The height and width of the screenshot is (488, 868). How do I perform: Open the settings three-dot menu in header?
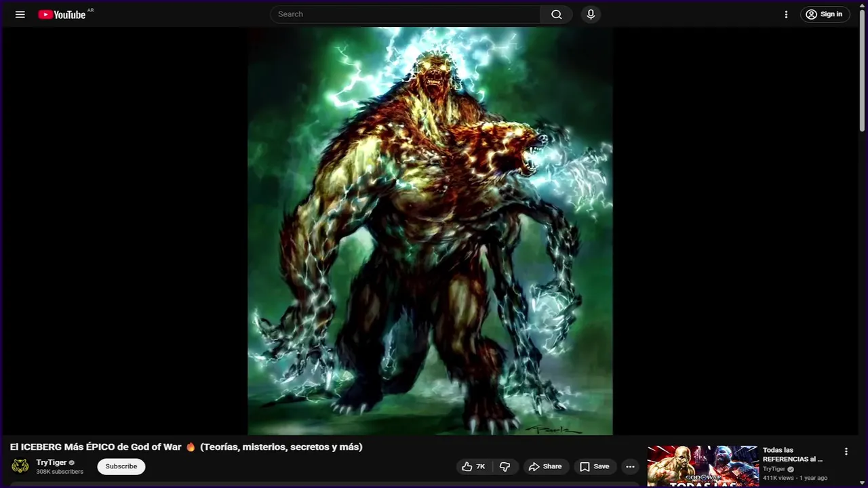point(786,14)
